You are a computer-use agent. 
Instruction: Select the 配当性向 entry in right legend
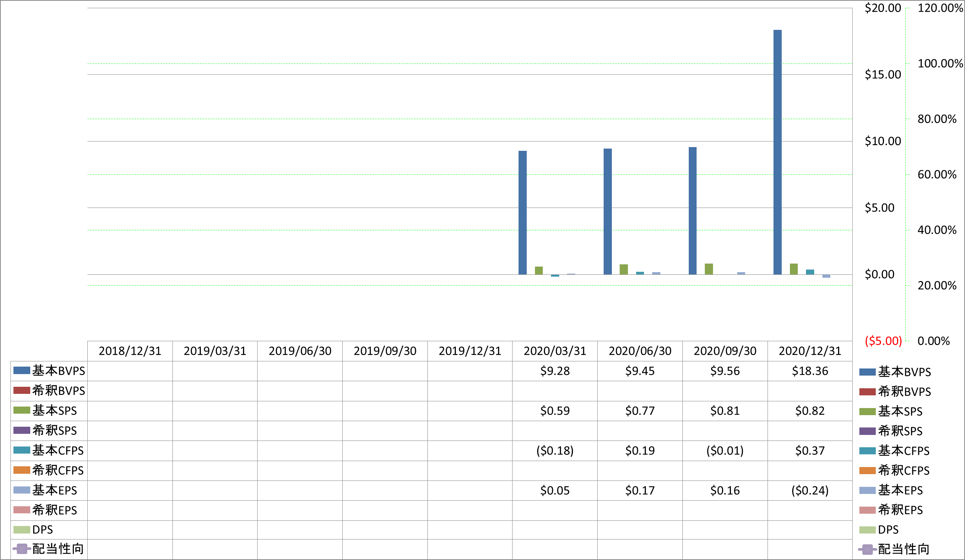click(894, 549)
